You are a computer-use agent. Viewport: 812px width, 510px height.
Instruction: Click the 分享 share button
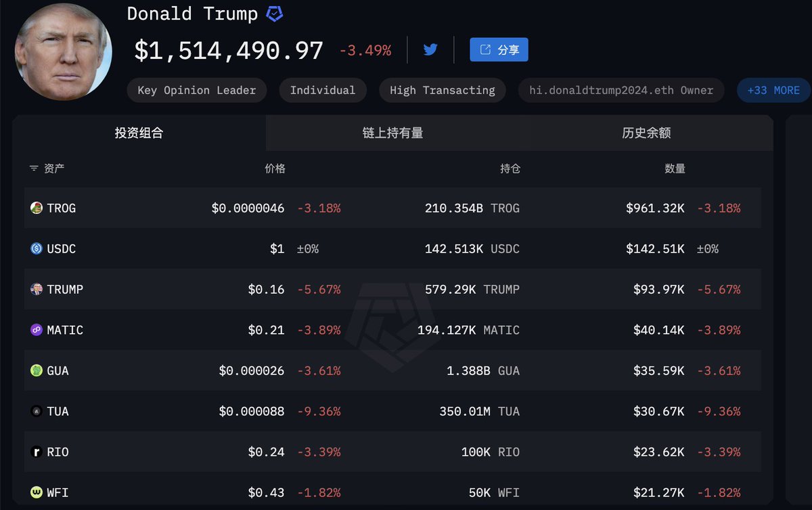(499, 49)
